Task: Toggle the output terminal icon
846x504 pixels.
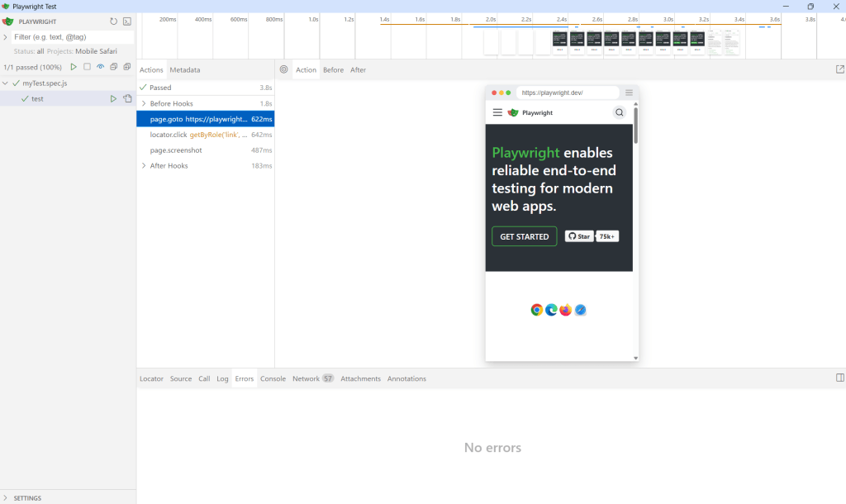Action: (127, 21)
